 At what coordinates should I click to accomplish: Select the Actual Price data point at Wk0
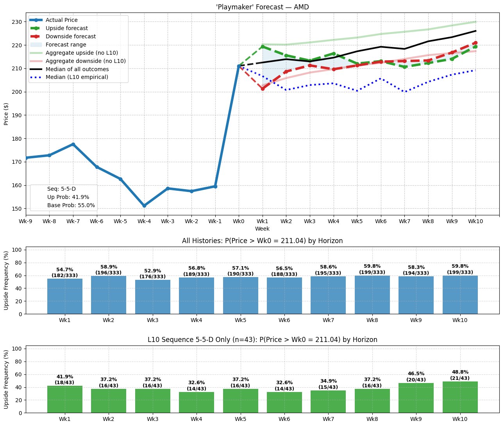pyautogui.click(x=239, y=66)
